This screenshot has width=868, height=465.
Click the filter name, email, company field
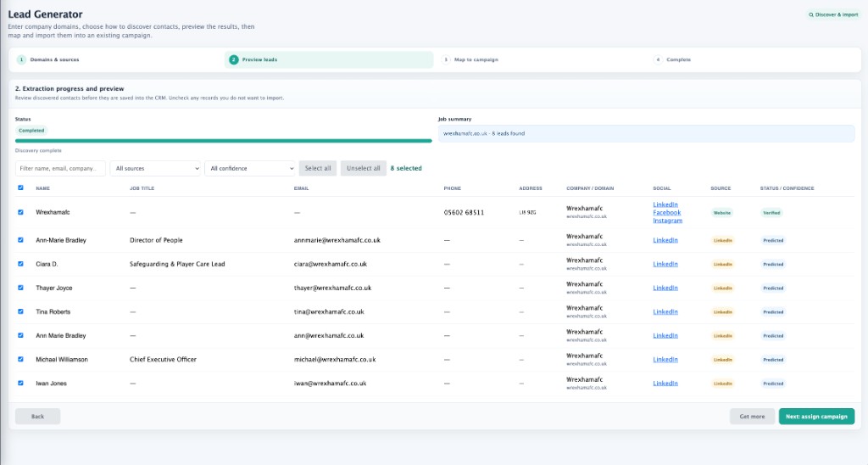[60, 169]
